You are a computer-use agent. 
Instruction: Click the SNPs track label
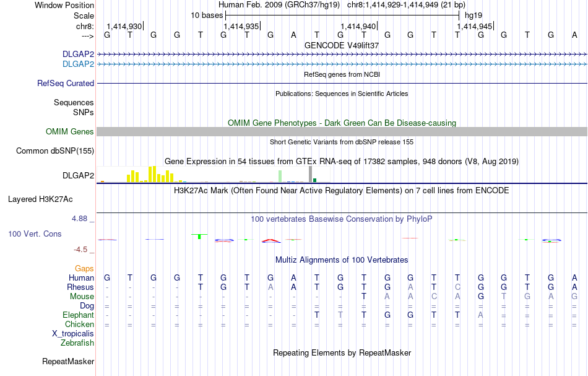click(x=84, y=112)
